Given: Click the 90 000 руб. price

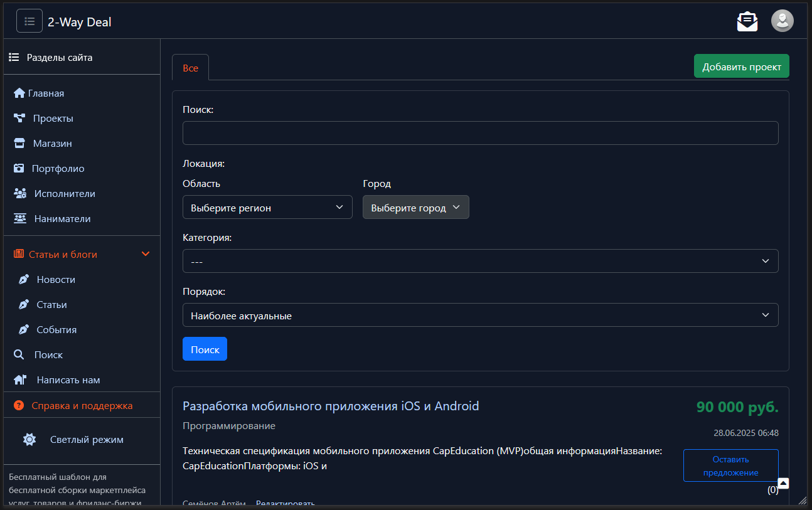Looking at the screenshot, I should (737, 407).
